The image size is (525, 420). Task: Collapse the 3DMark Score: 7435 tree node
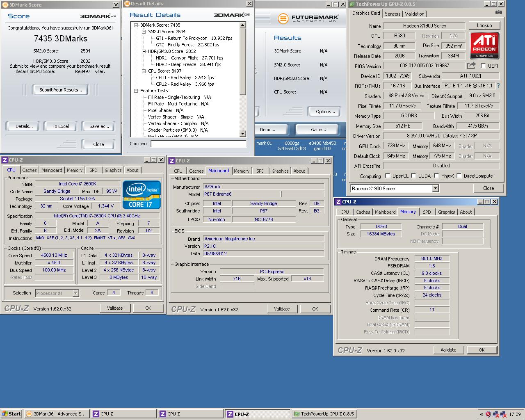click(x=136, y=25)
